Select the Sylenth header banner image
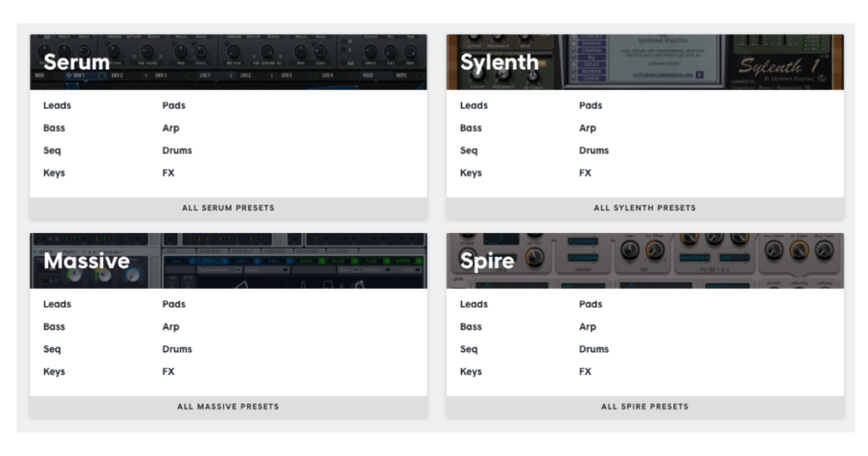This screenshot has height=456, width=868. point(645,62)
